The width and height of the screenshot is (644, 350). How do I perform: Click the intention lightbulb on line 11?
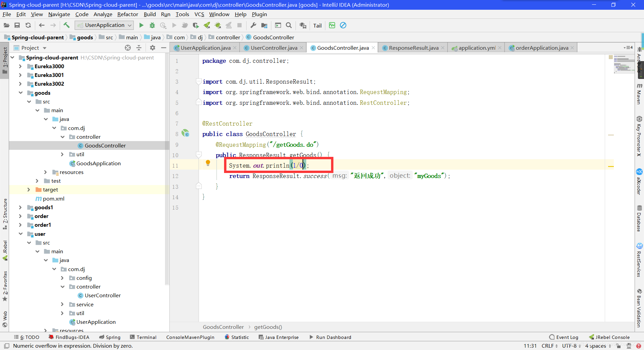click(208, 163)
